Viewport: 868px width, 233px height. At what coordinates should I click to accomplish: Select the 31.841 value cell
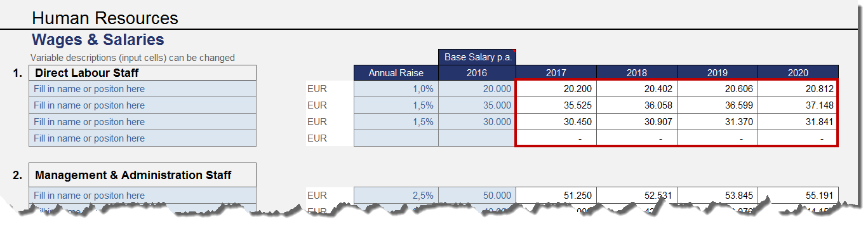pos(798,122)
